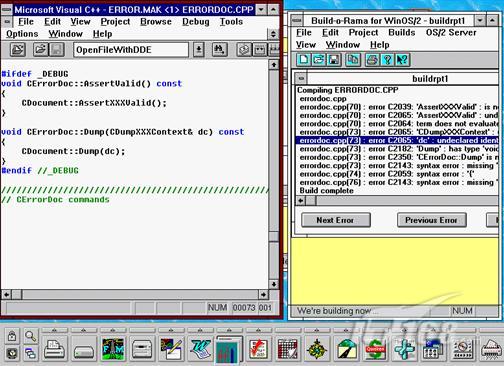Open the Build-o-Rama window system menu box
This screenshot has width=504, height=366.
pyautogui.click(x=297, y=21)
